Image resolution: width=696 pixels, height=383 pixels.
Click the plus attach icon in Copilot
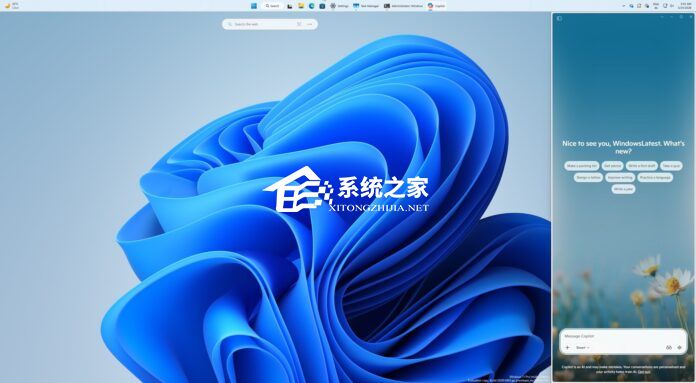coord(567,347)
